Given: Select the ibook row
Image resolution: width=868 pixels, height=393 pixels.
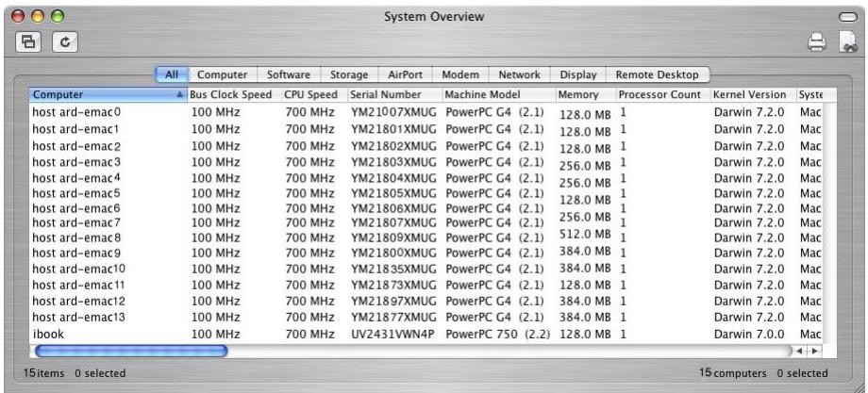Looking at the screenshot, I should pos(426,335).
